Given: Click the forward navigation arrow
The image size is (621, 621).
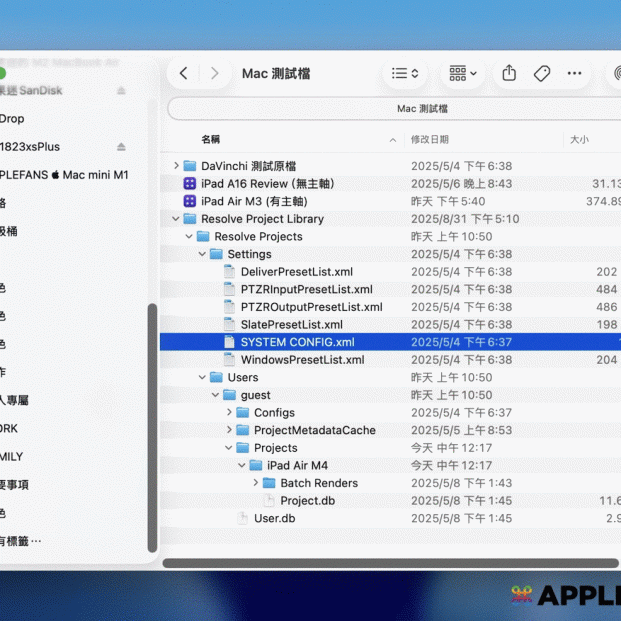Looking at the screenshot, I should pyautogui.click(x=214, y=74).
